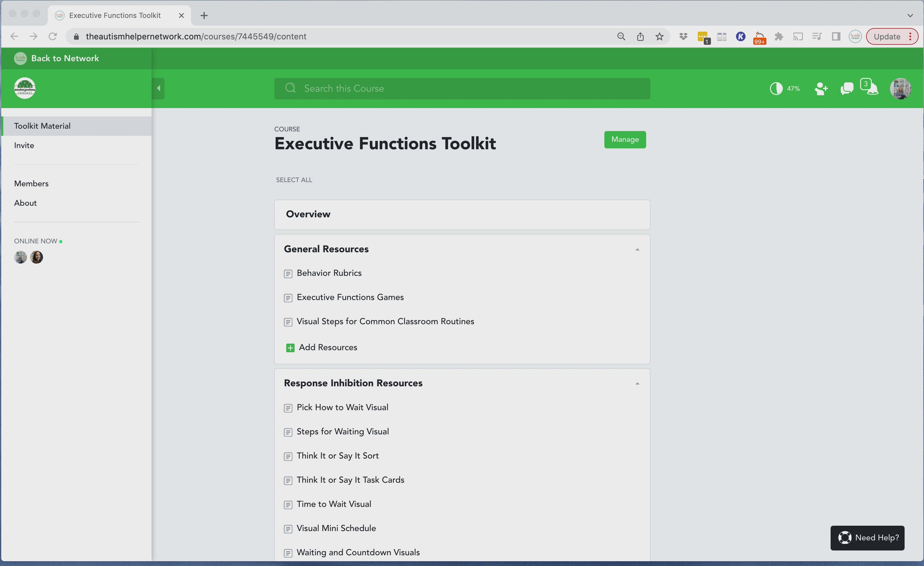Open the Kami browser extension

pos(741,36)
